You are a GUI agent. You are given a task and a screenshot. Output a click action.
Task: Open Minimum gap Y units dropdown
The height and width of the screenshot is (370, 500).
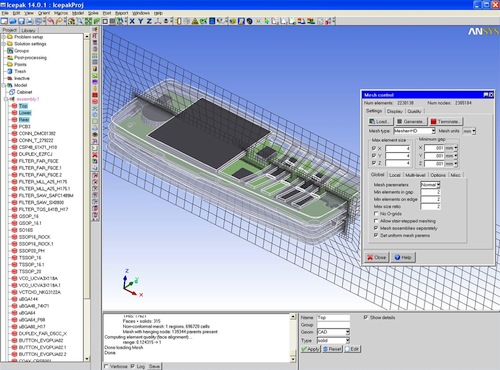(x=456, y=156)
